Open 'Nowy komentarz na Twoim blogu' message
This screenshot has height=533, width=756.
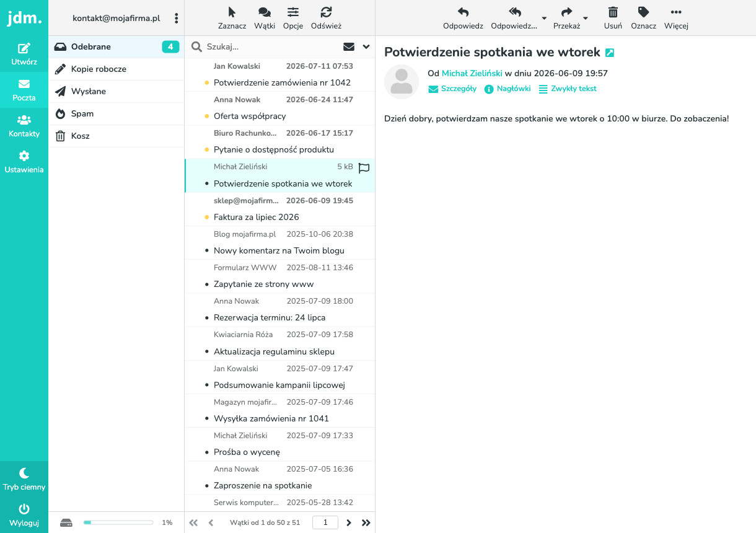(x=280, y=243)
